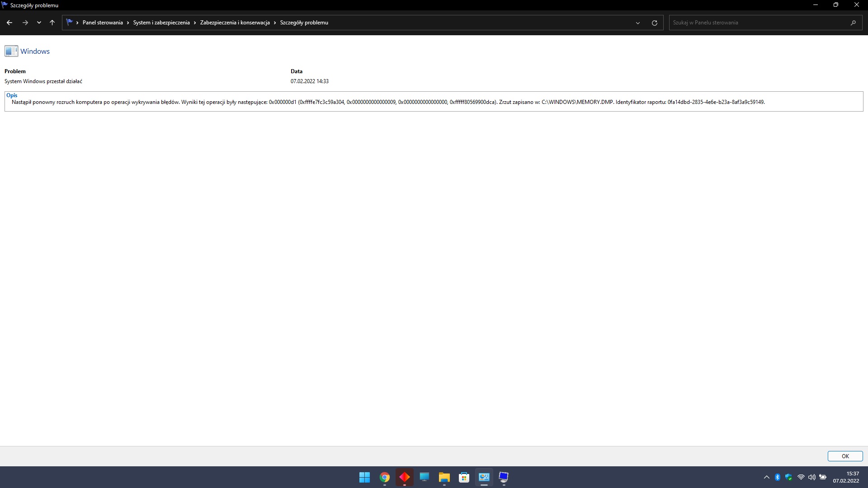The height and width of the screenshot is (488, 868).
Task: Open File Explorer from taskbar
Action: 444,477
